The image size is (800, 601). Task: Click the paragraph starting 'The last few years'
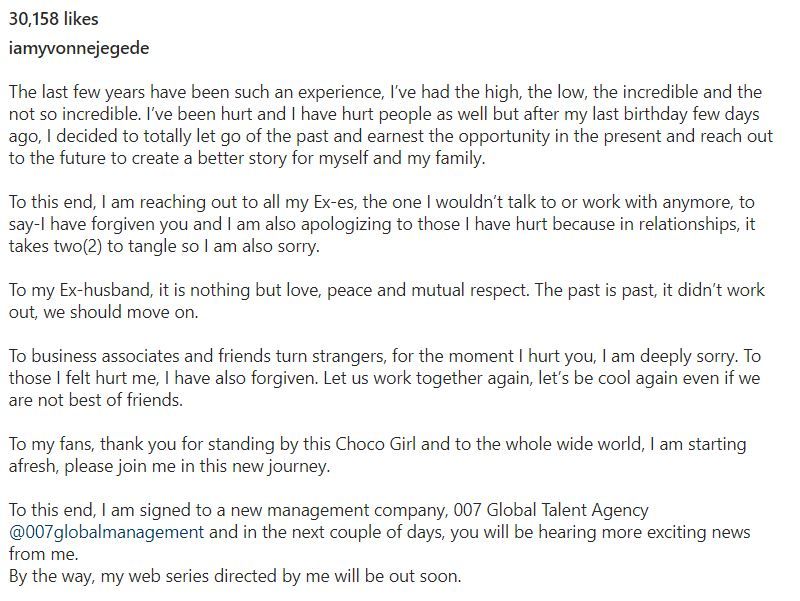(x=391, y=125)
